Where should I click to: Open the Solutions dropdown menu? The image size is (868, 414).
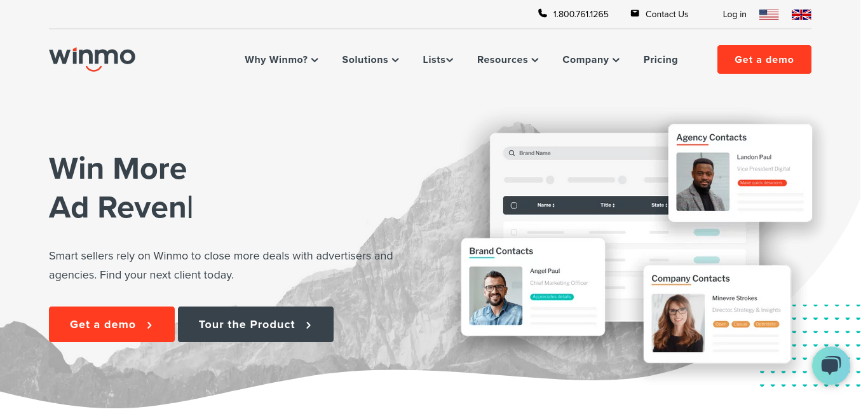pyautogui.click(x=370, y=60)
